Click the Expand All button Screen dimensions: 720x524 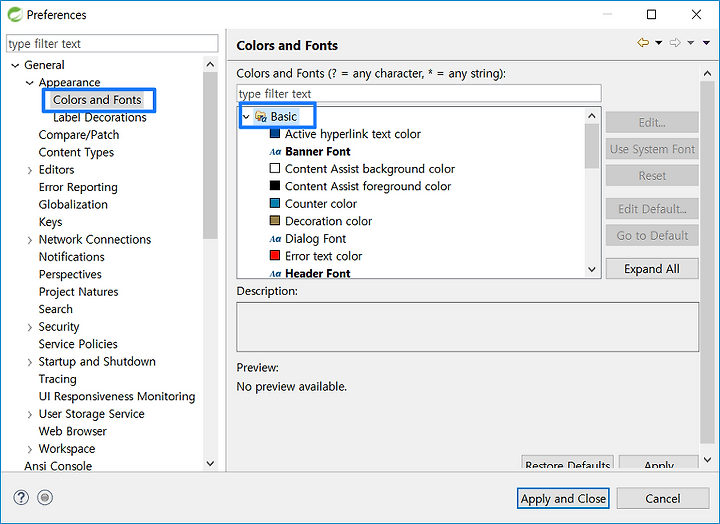(652, 269)
